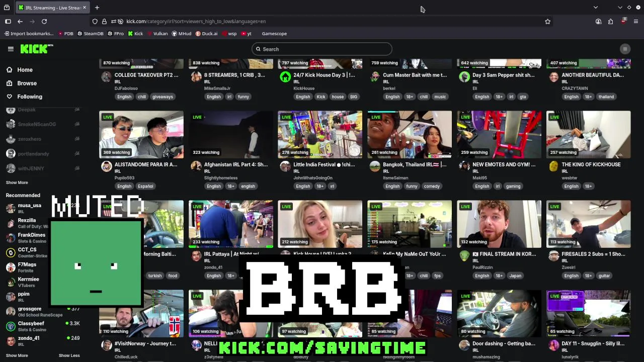Open the Vulkan bookmark
Viewport: 644px width, 362px height.
point(156,34)
